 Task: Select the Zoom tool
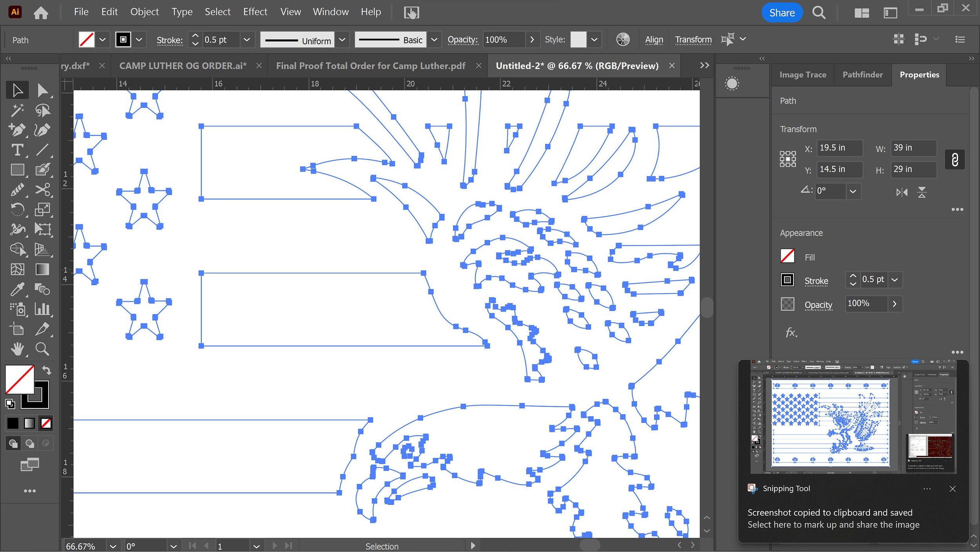[x=42, y=348]
